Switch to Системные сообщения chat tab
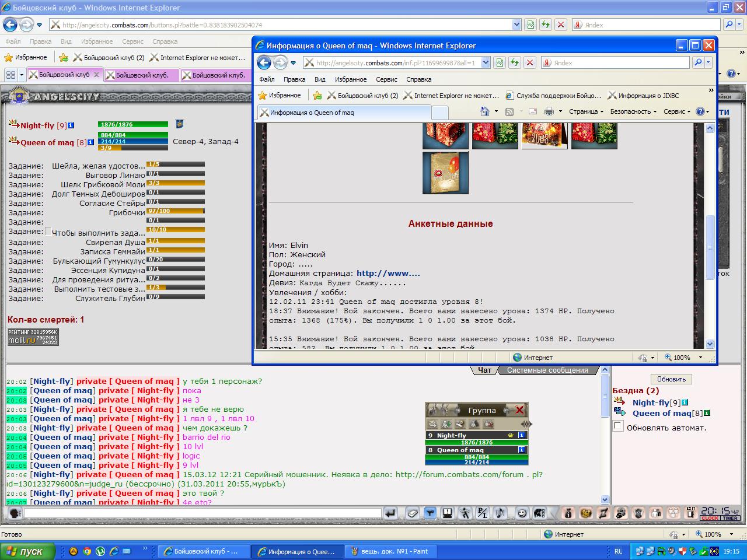This screenshot has height=560, width=747. point(547,370)
